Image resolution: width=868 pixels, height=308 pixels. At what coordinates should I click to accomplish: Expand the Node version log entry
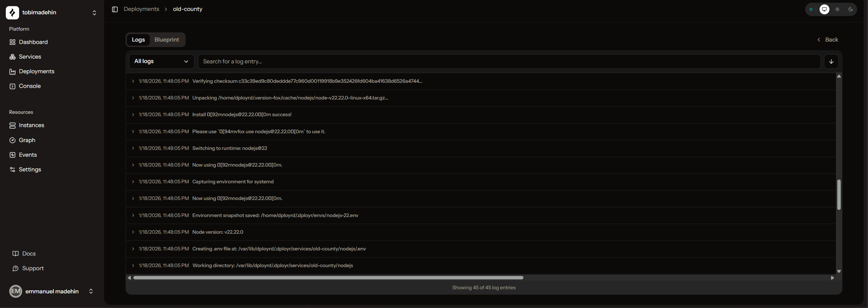pyautogui.click(x=133, y=232)
